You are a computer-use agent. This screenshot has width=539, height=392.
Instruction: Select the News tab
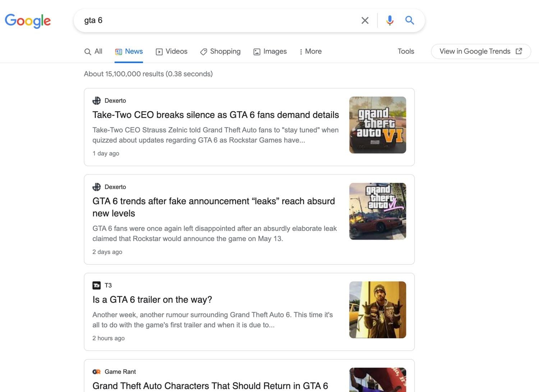click(129, 51)
